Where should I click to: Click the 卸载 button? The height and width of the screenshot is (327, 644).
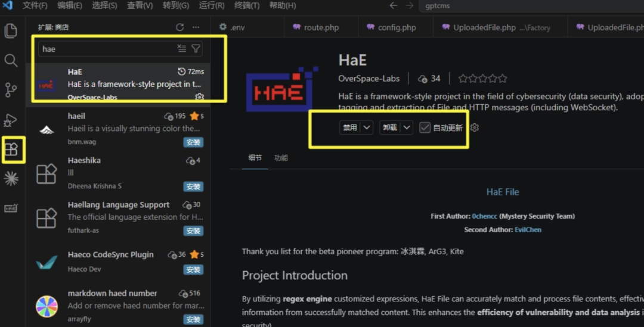[390, 127]
